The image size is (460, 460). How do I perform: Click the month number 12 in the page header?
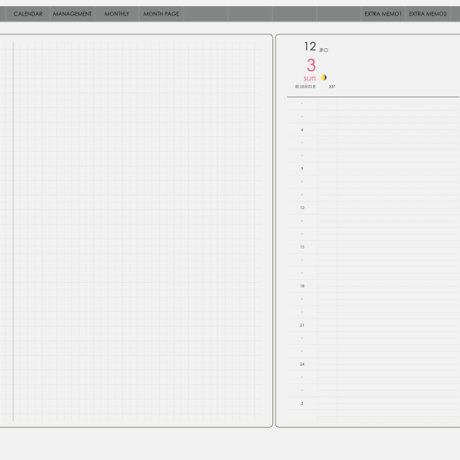click(x=310, y=46)
